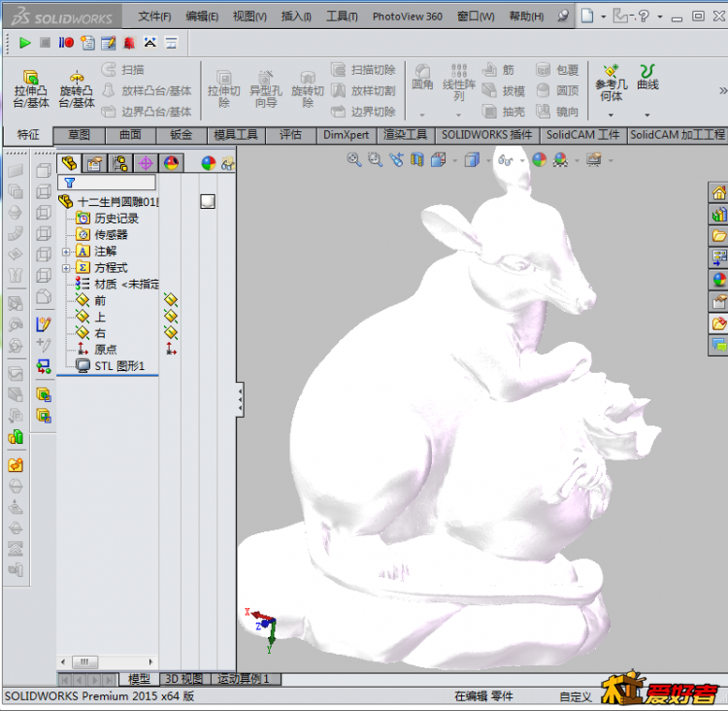
Task: Open the 工具(T) menu
Action: coord(342,17)
